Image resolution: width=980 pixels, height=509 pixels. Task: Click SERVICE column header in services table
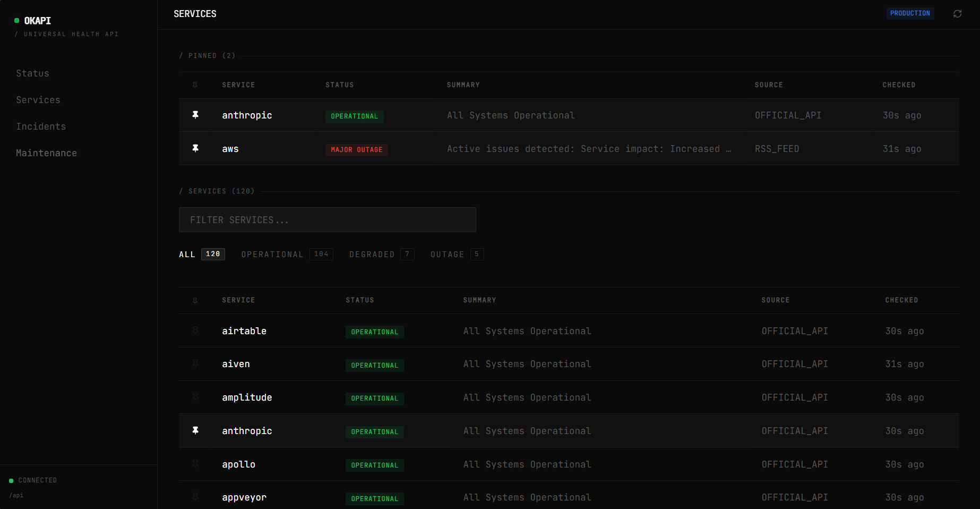[x=238, y=300]
